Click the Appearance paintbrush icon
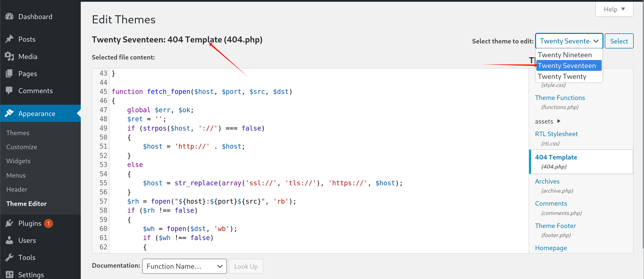Screen dimensions: 644x279 pos(9,114)
